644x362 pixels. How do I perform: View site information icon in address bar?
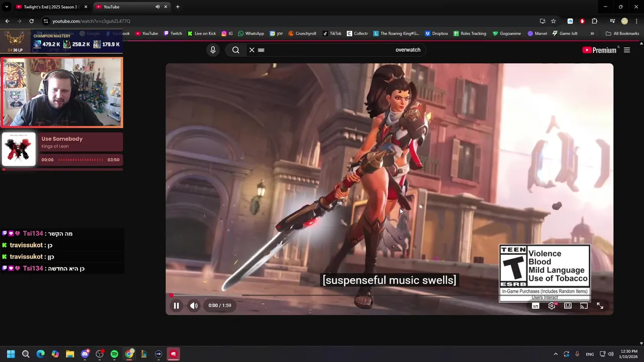point(46,21)
